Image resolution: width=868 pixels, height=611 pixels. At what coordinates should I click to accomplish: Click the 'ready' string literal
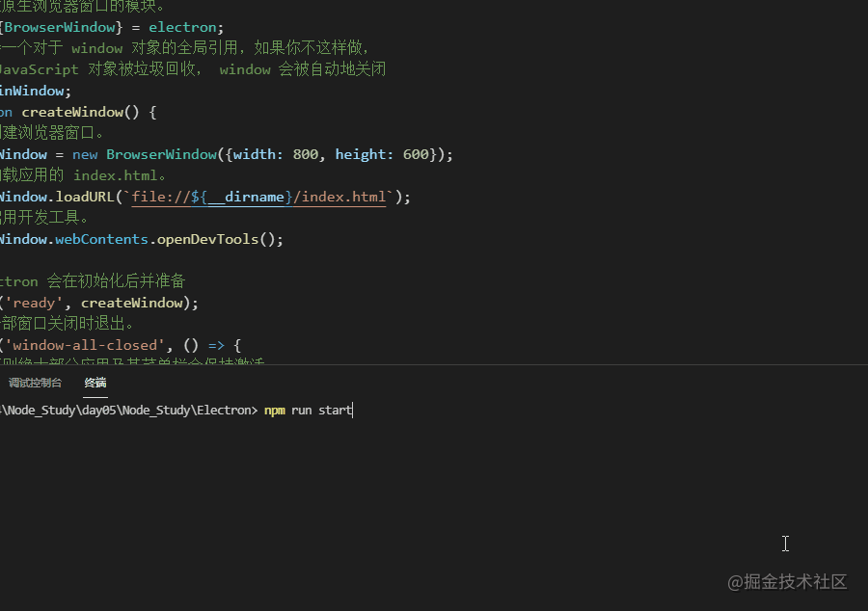(34, 302)
